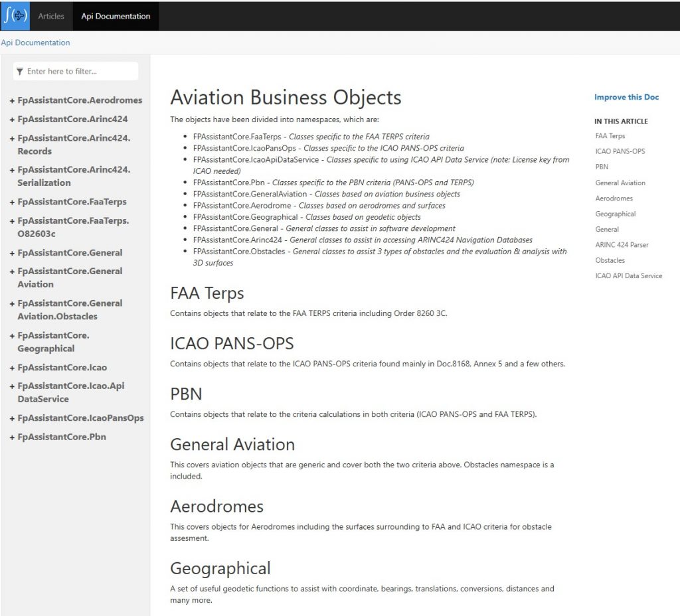
Task: Open FpAssistantCore.Icao namespace entry
Action: pyautogui.click(x=62, y=367)
